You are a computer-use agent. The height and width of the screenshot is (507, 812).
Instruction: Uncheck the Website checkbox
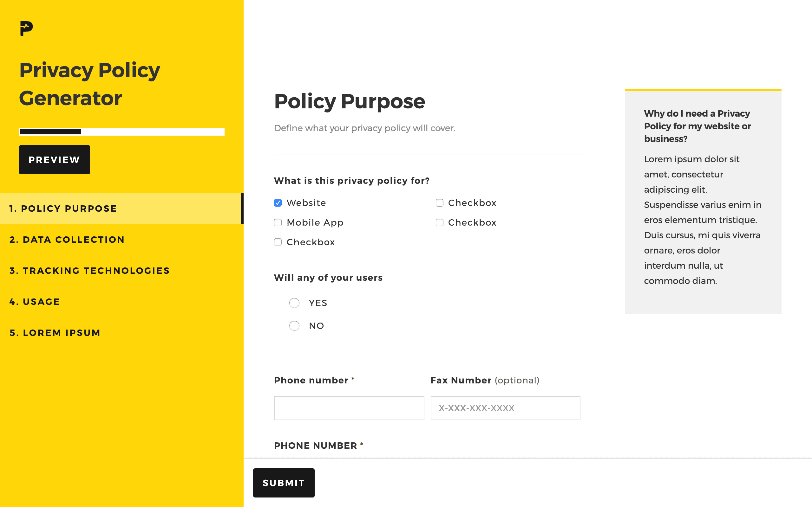coord(278,203)
